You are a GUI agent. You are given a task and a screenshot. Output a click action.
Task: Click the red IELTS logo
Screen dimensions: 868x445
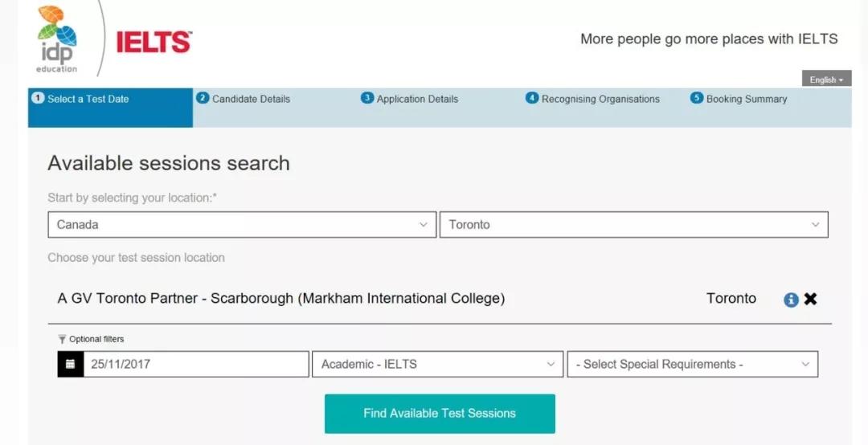tap(154, 42)
